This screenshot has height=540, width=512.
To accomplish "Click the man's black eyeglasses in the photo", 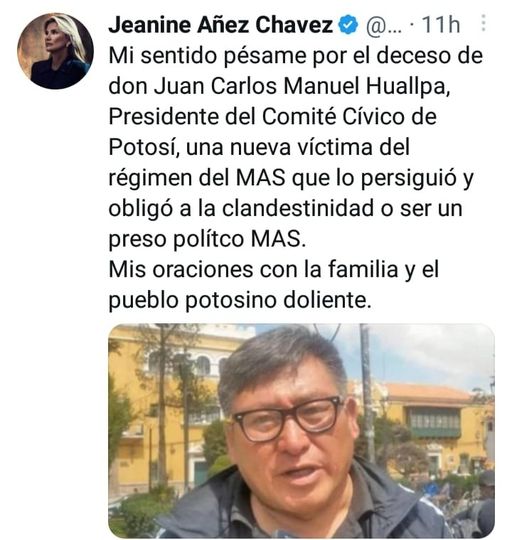I will click(x=288, y=418).
